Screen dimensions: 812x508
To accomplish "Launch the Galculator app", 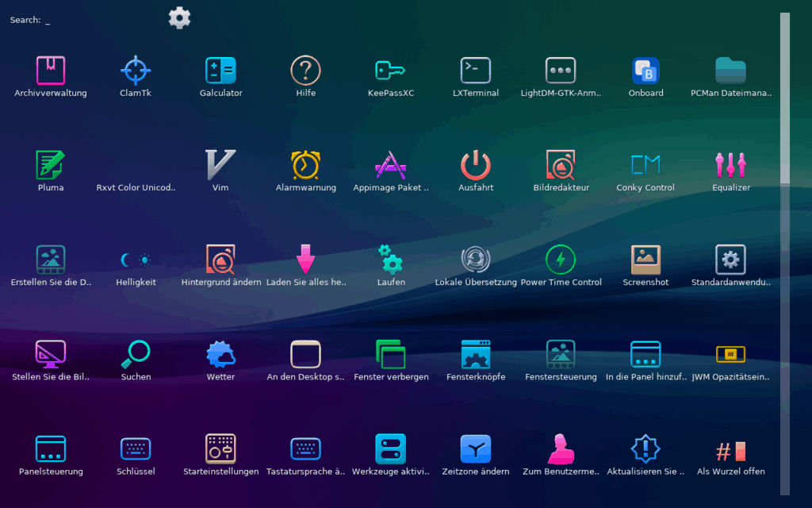I will coord(220,71).
